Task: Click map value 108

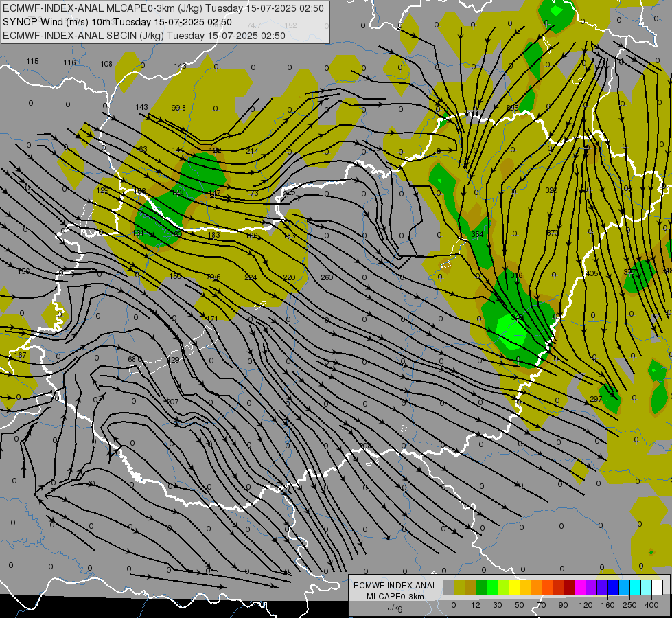Action: 106,64
